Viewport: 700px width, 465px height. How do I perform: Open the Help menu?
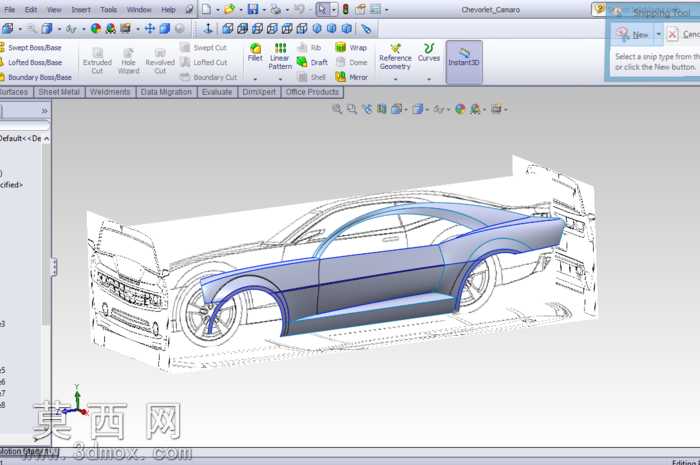pyautogui.click(x=168, y=9)
